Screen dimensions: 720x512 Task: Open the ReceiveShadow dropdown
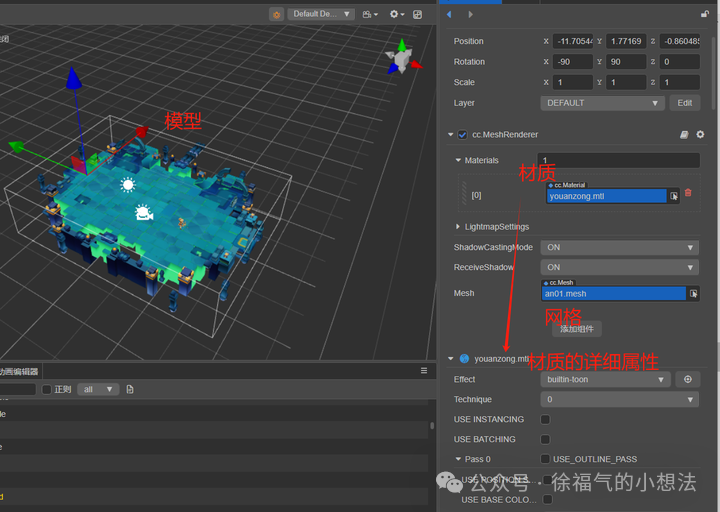[x=620, y=267]
